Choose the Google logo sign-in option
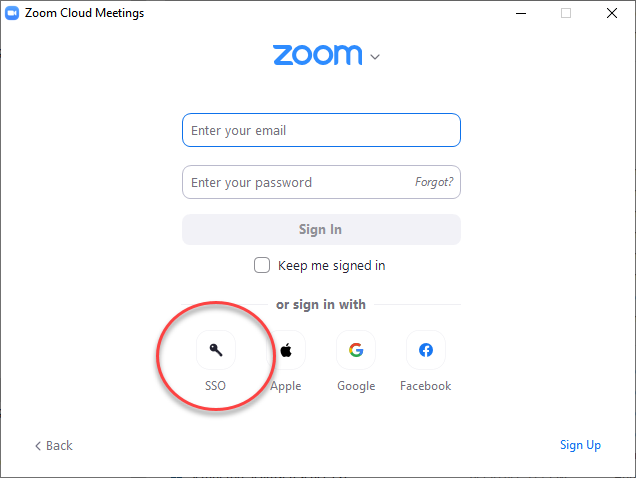Screen dimensions: 636x478 click(x=356, y=350)
